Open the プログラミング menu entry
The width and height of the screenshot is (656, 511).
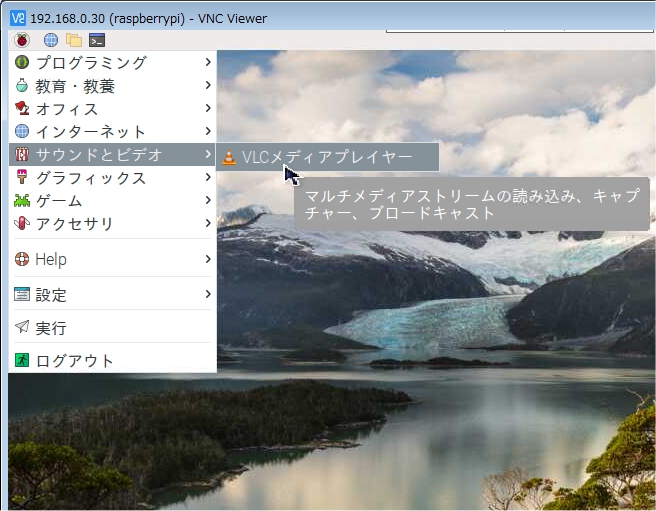113,62
